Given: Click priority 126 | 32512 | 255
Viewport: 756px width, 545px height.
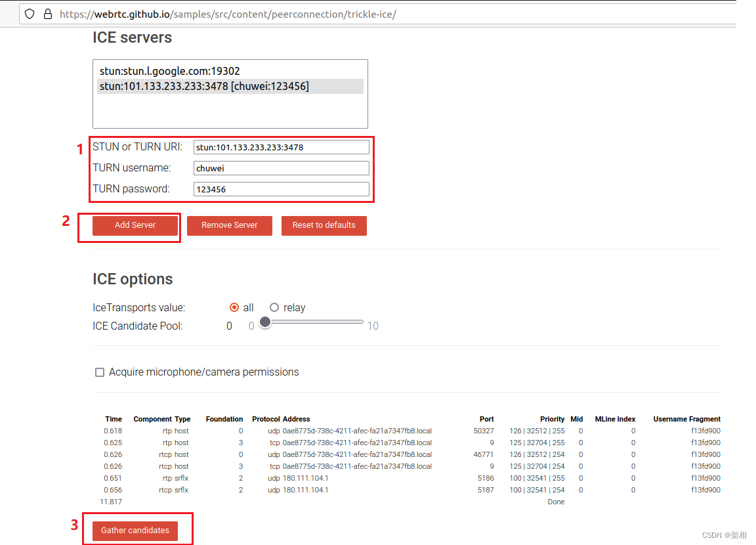Looking at the screenshot, I should click(x=537, y=431).
